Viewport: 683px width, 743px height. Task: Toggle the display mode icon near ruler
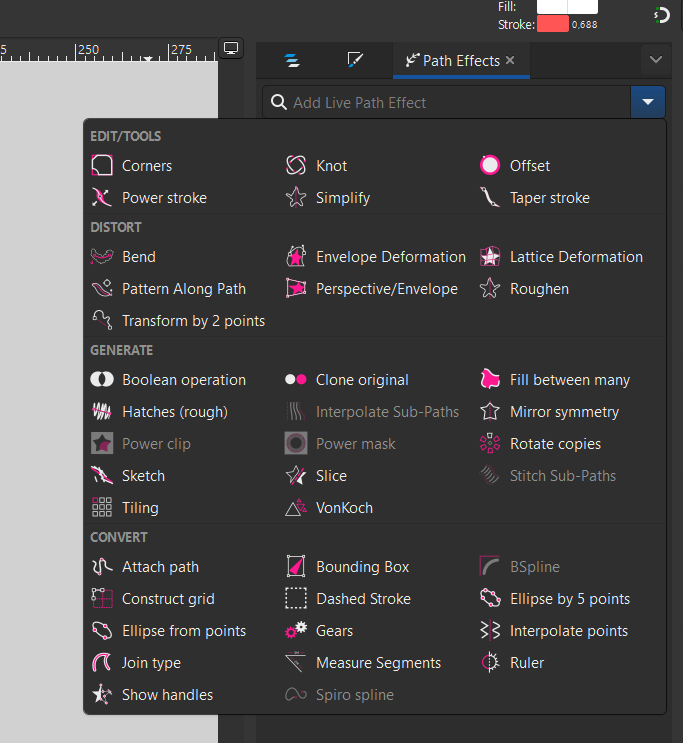tap(231, 48)
